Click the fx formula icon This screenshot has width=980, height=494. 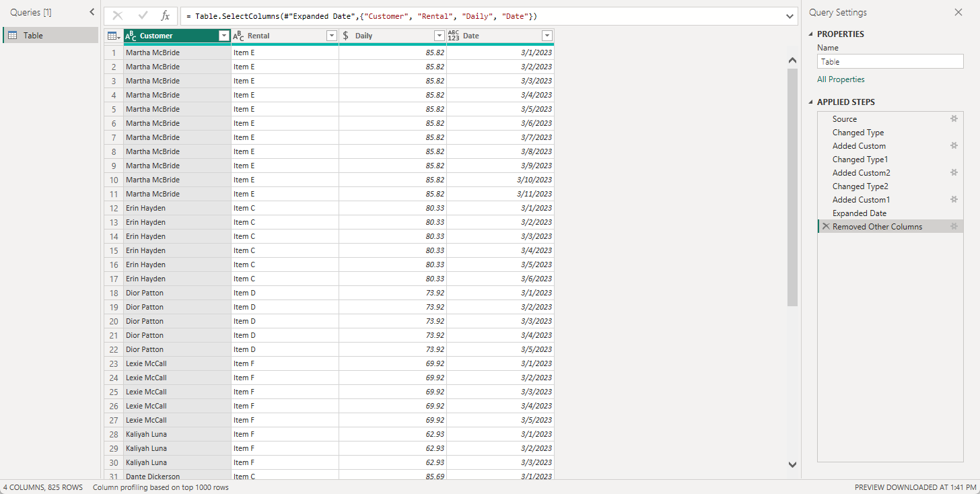click(x=166, y=15)
